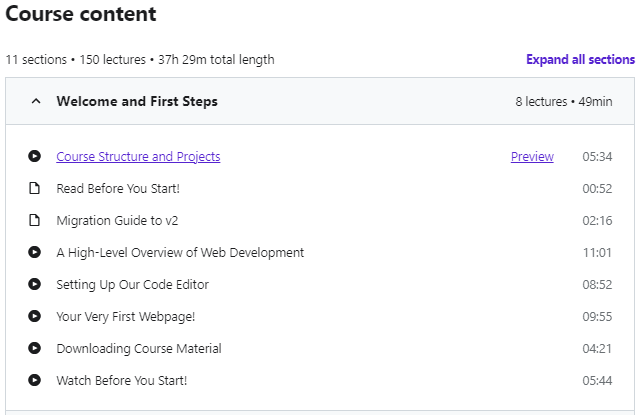Click play icon beside Downloading Course Material
This screenshot has height=415, width=638.
[35, 348]
